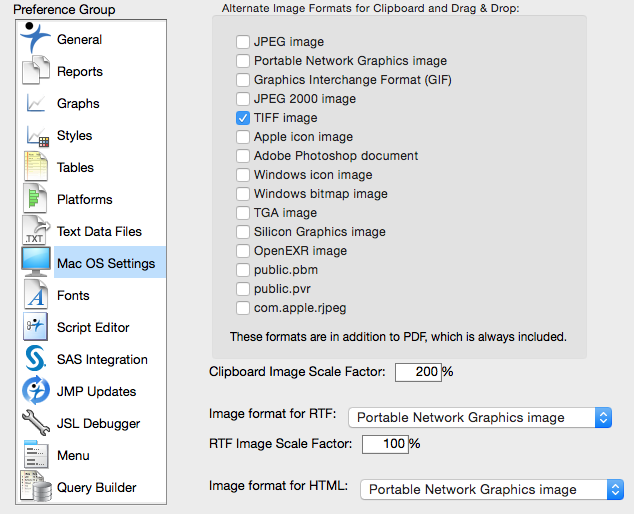Toggle the Adobe Photoshop document checkbox
Viewport: 634px width, 514px height.
243,156
